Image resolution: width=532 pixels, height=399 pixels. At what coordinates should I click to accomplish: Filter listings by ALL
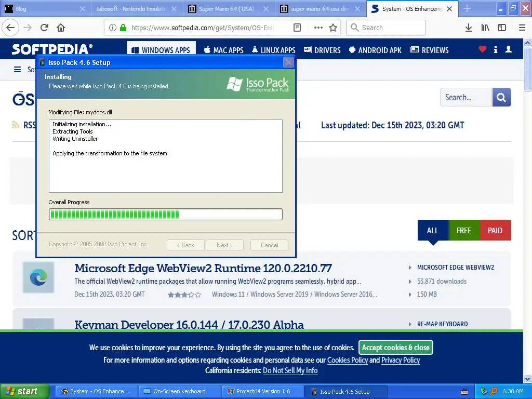coord(433,230)
